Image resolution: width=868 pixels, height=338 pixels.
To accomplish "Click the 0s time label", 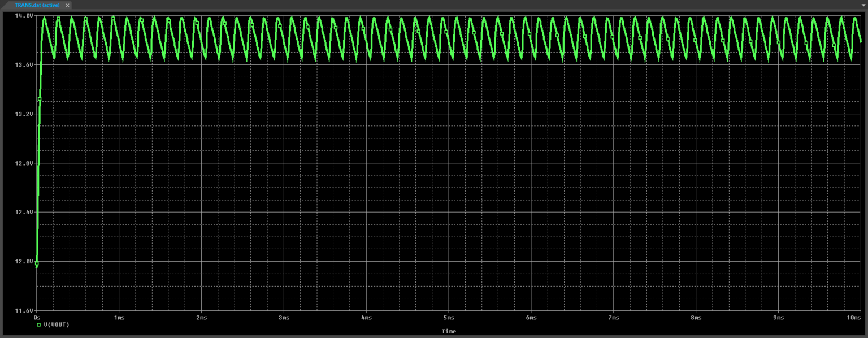I will [36, 318].
